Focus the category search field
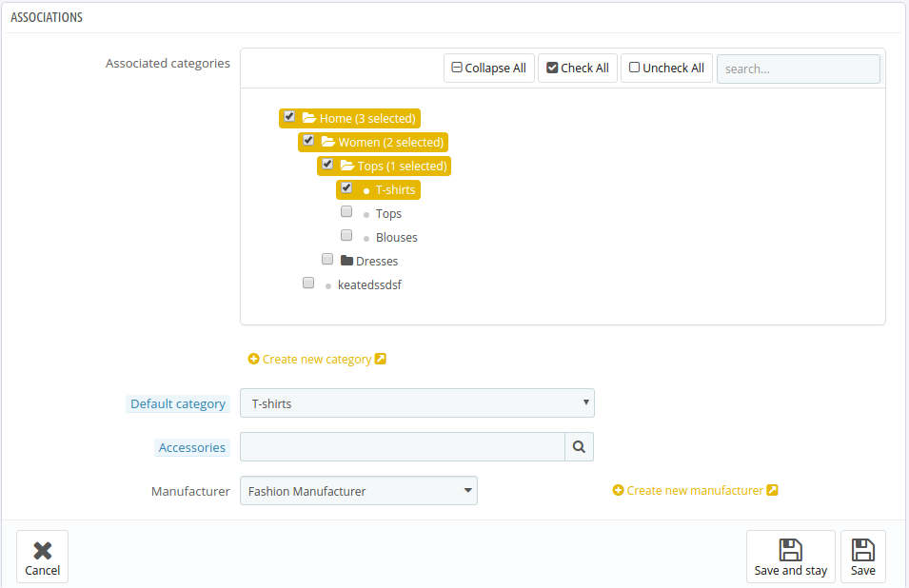The width and height of the screenshot is (909, 588). pos(799,69)
